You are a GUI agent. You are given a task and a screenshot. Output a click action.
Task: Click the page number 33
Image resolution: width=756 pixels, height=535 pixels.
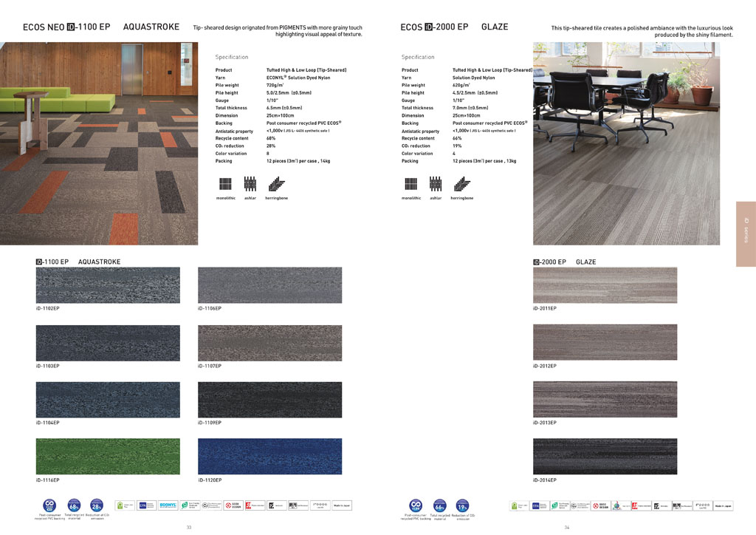189,528
